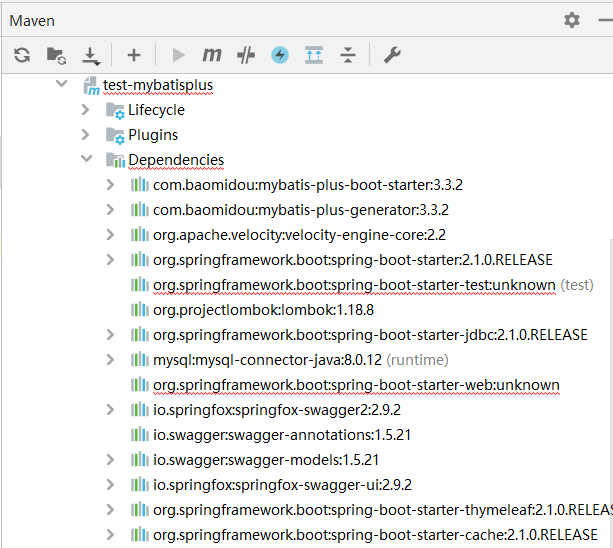
Task: Select io.swagger:swagger-annotations:1.5.21 row
Action: click(x=282, y=435)
